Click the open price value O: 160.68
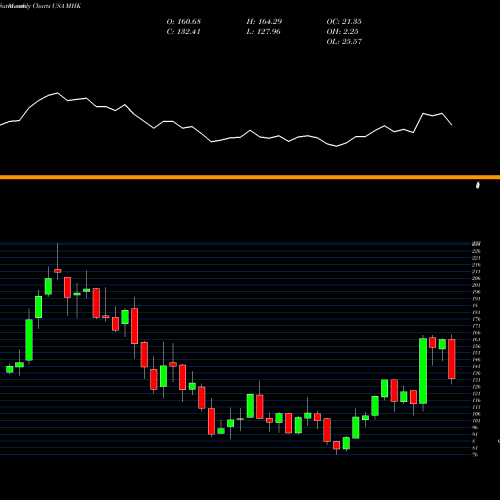500x500 pixels. tap(184, 22)
